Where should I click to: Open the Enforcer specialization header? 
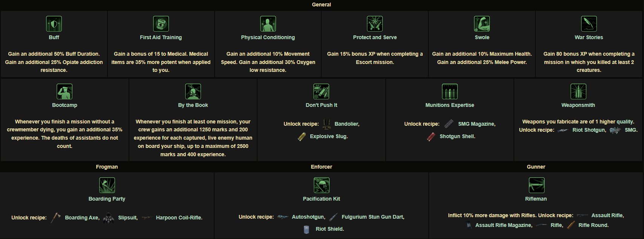click(x=322, y=167)
